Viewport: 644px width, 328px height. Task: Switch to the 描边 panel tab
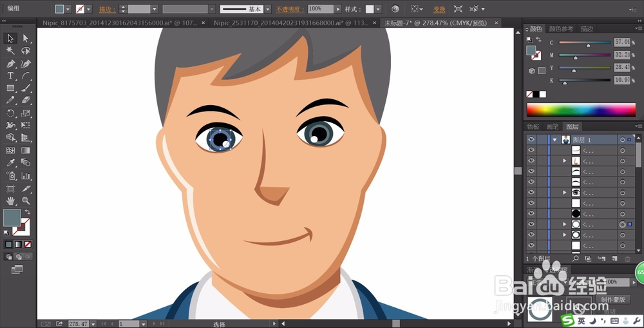click(x=587, y=29)
